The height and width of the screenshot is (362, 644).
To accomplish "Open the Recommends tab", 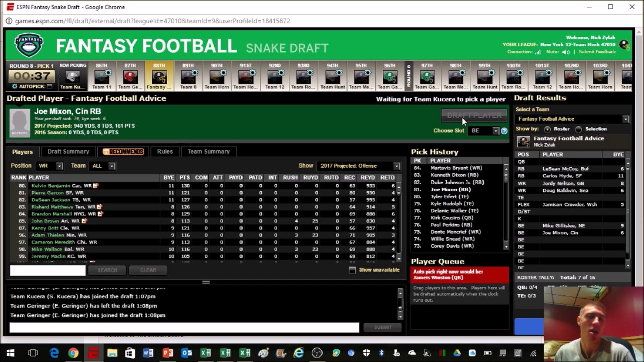I will click(x=123, y=151).
